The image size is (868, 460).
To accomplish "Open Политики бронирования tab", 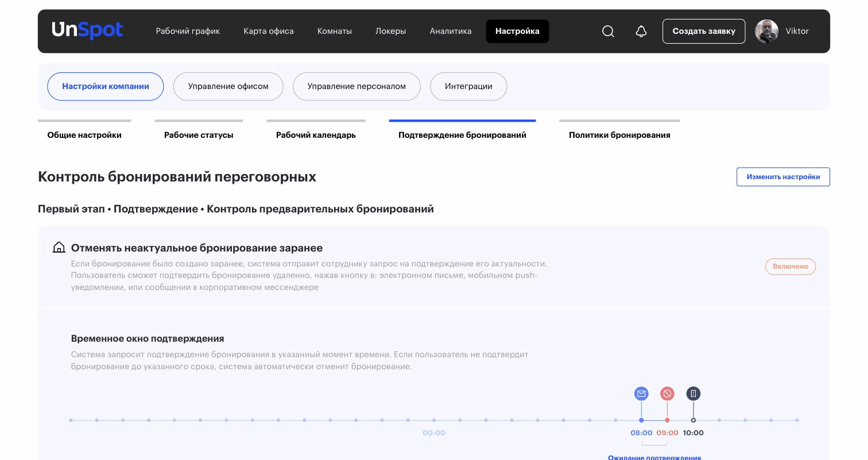I will (x=619, y=130).
